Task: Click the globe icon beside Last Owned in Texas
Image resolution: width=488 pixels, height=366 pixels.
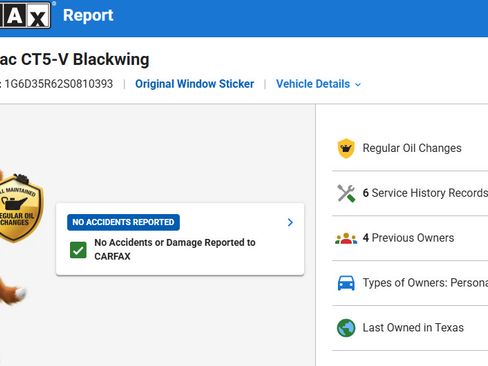Action: point(346,328)
